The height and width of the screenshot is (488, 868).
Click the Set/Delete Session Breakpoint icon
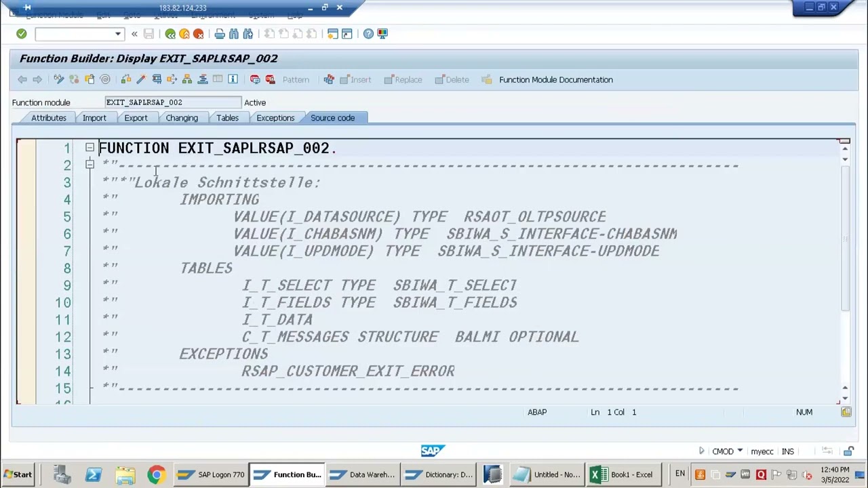pyautogui.click(x=255, y=80)
